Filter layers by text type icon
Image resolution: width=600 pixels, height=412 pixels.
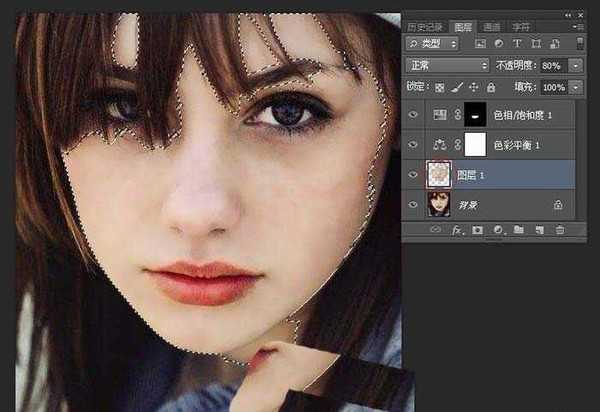(x=518, y=44)
